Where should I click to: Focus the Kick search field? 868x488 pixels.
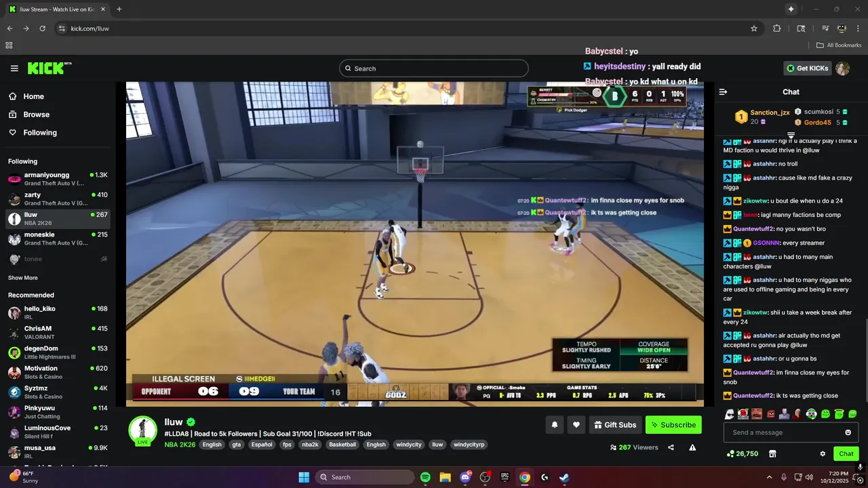[434, 68]
